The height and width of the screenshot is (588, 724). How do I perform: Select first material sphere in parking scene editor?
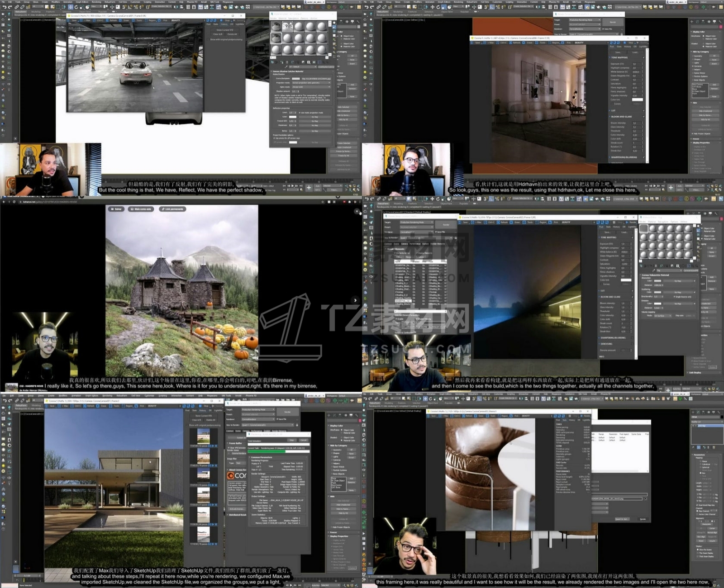tap(276, 27)
